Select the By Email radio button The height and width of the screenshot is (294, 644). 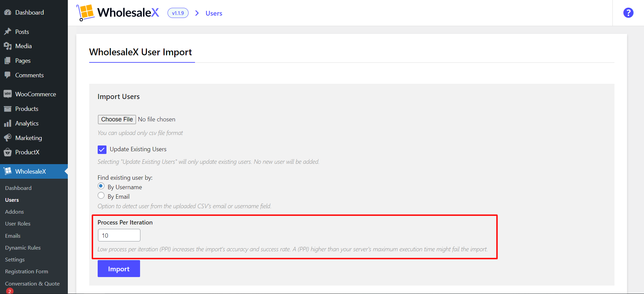(101, 195)
